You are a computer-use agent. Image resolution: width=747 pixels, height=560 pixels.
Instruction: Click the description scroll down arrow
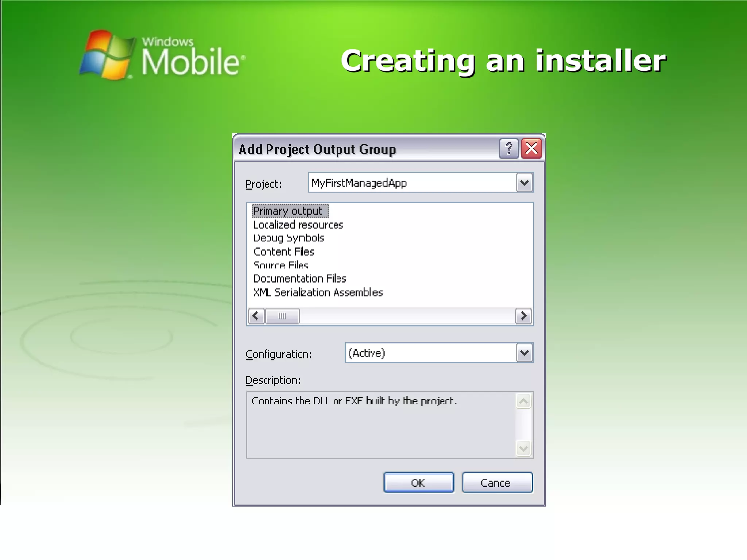[524, 448]
